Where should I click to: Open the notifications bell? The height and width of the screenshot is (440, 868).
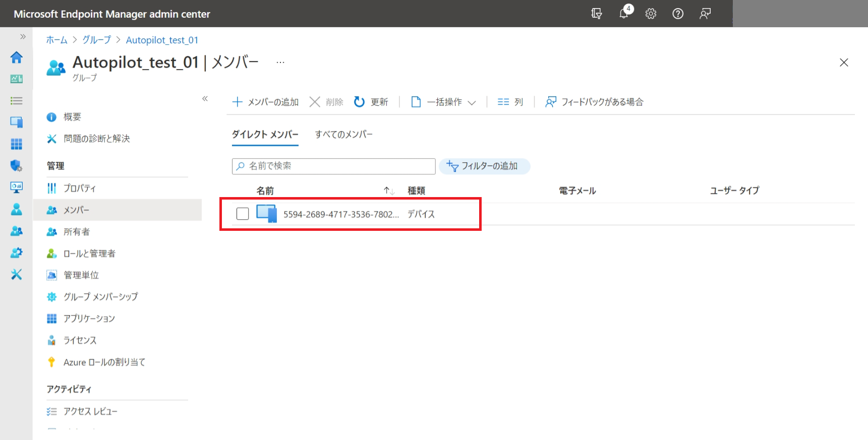click(x=624, y=13)
